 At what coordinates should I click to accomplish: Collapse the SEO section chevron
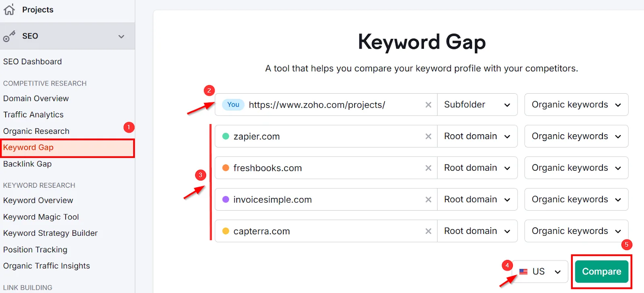(x=121, y=37)
